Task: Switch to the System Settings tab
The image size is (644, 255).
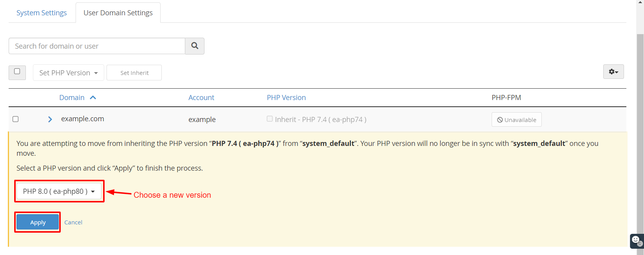Action: coord(42,13)
